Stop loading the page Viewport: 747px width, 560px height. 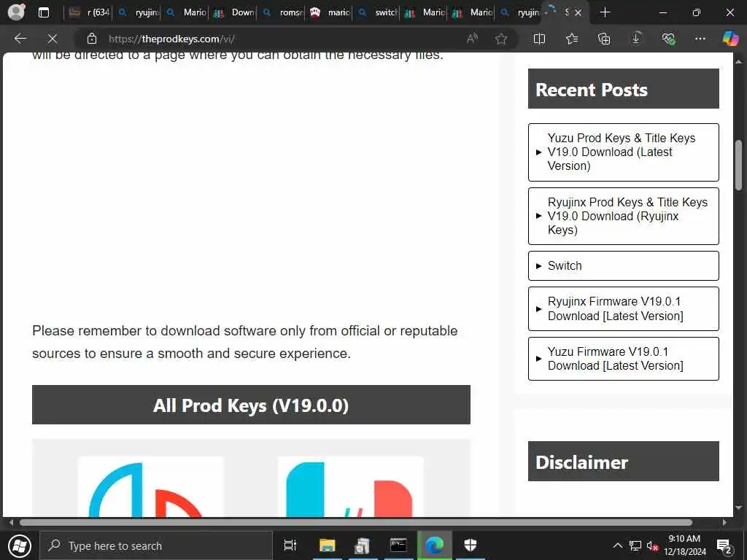(x=53, y=39)
